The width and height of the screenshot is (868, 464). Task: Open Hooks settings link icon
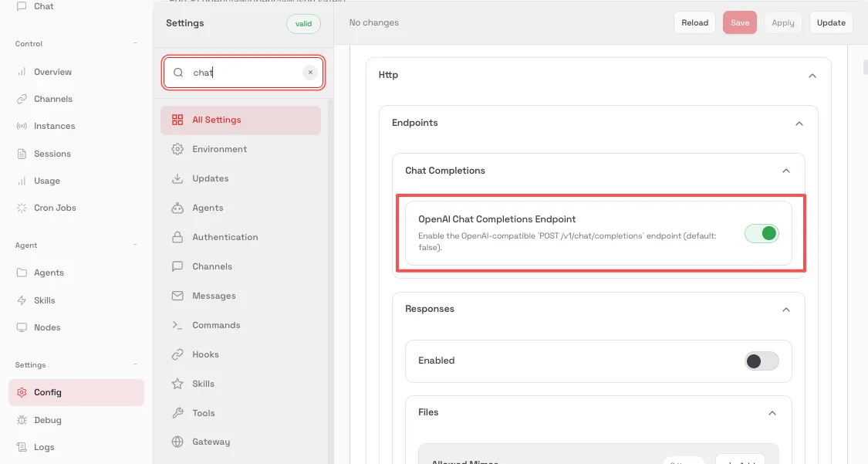[177, 354]
